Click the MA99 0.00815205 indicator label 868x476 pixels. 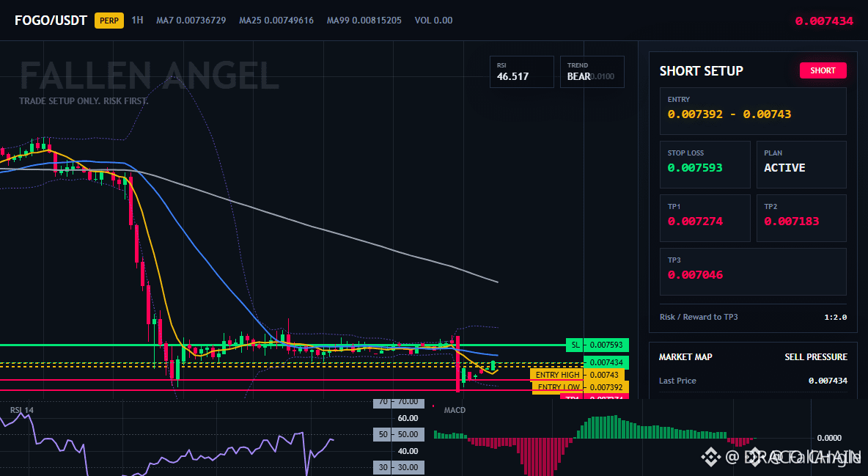pyautogui.click(x=364, y=21)
